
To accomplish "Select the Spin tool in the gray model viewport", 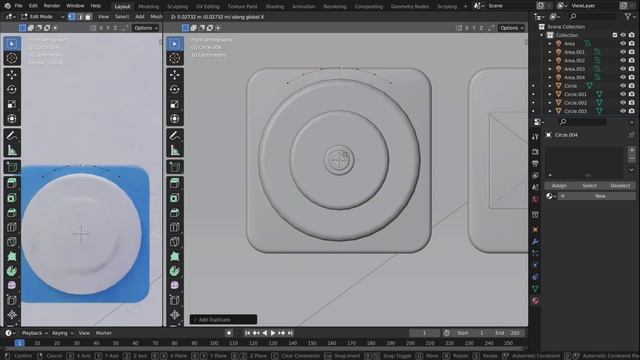I will tap(175, 271).
